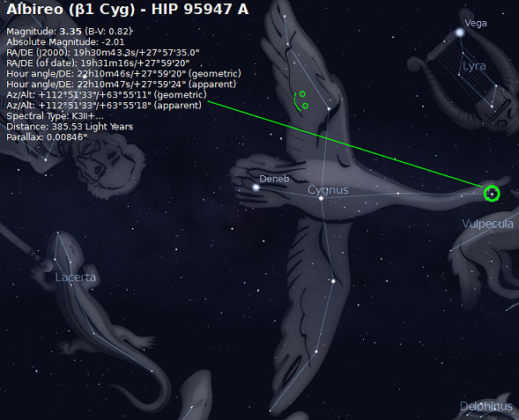
Task: Select the central star of the Cygnus cross
Action: pos(321,198)
